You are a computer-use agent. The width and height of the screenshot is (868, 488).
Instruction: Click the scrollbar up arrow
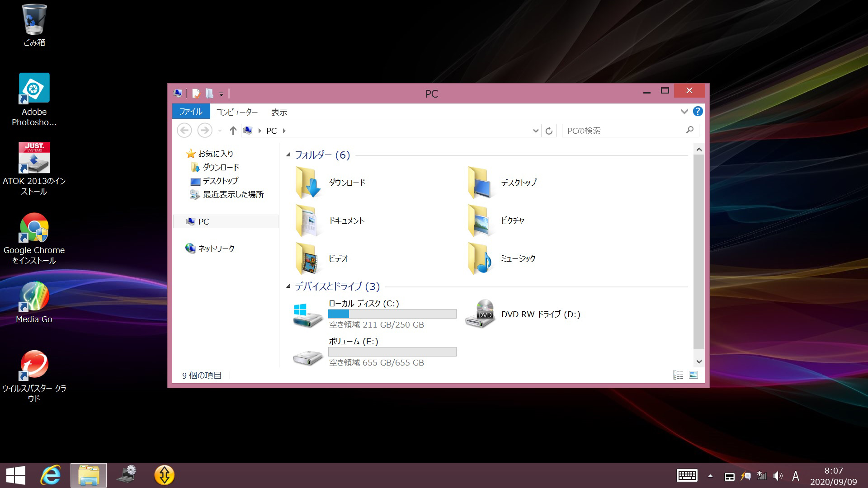(x=699, y=150)
